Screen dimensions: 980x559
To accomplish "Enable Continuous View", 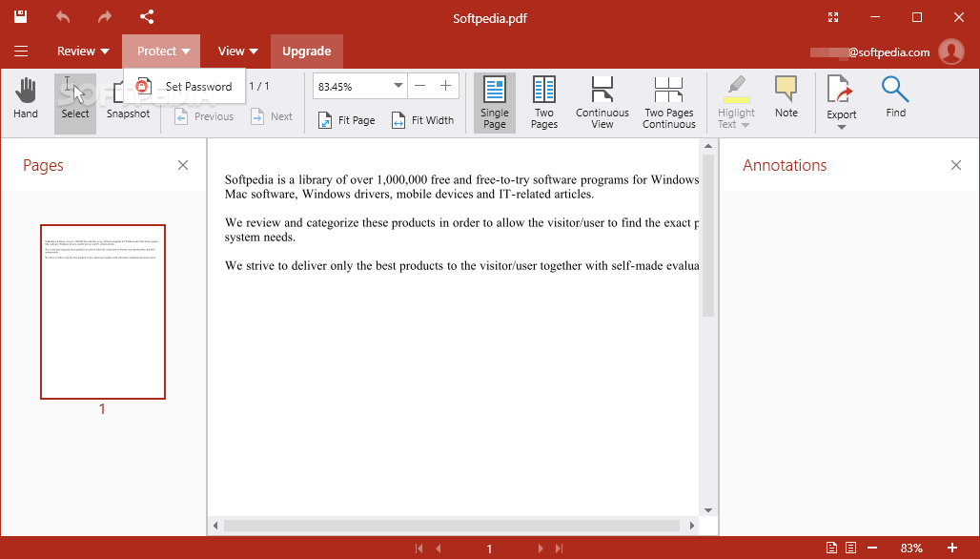I will (602, 102).
